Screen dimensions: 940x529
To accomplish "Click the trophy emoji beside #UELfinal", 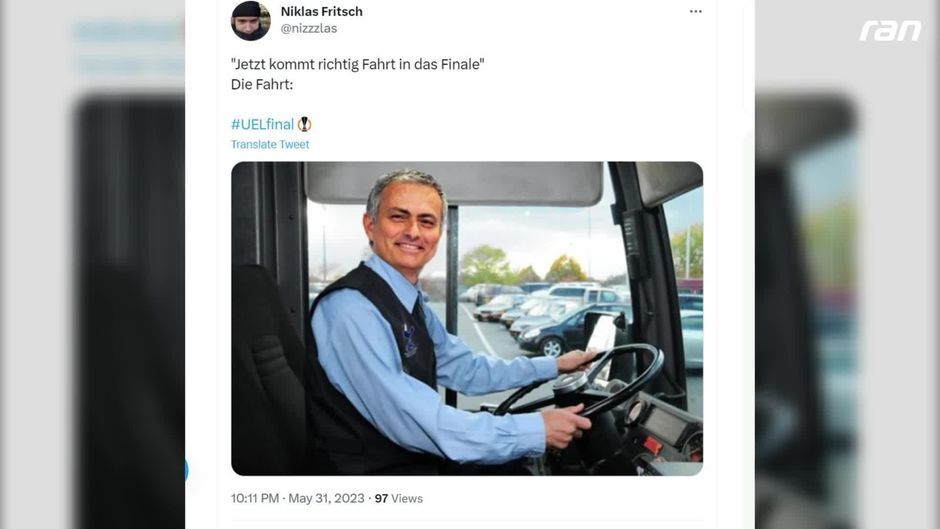I will click(x=305, y=124).
